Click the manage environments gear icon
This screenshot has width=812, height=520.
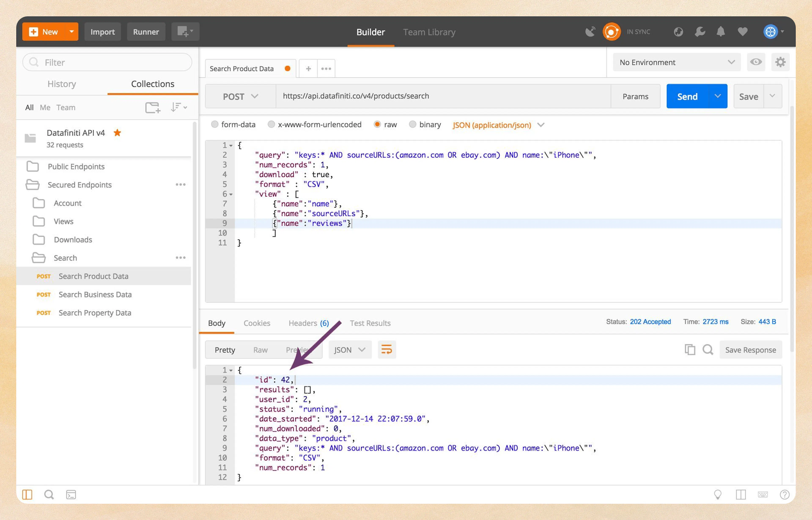point(780,62)
